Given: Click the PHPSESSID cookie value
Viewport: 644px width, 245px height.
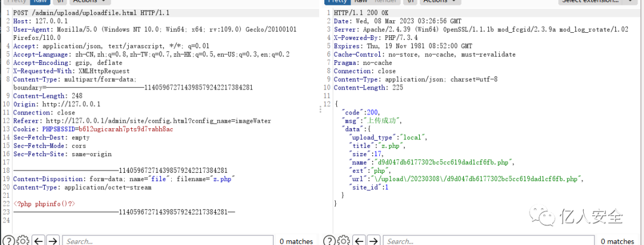Looking at the screenshot, I should (126, 129).
